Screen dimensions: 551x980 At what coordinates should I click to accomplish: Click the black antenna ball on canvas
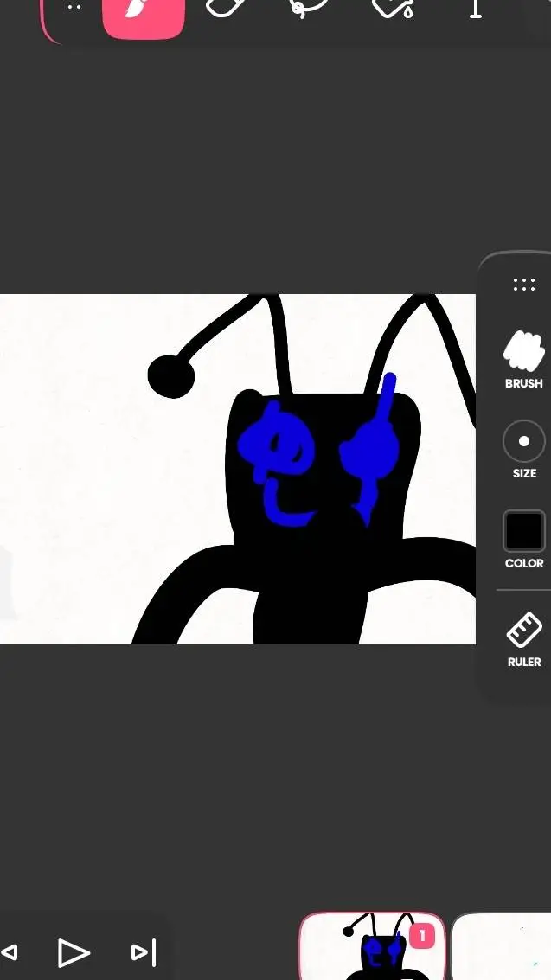(x=171, y=376)
